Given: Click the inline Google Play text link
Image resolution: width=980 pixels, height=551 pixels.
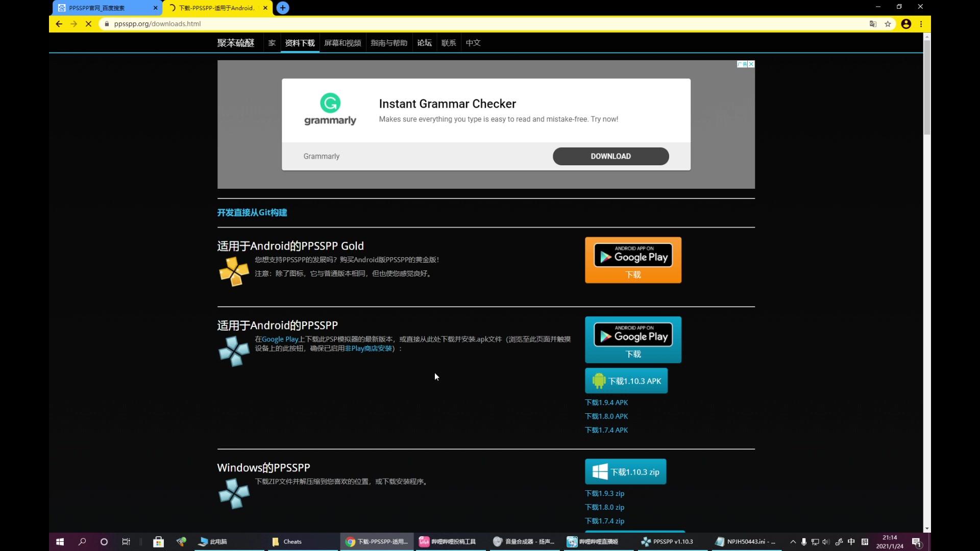Looking at the screenshot, I should click(x=280, y=339).
